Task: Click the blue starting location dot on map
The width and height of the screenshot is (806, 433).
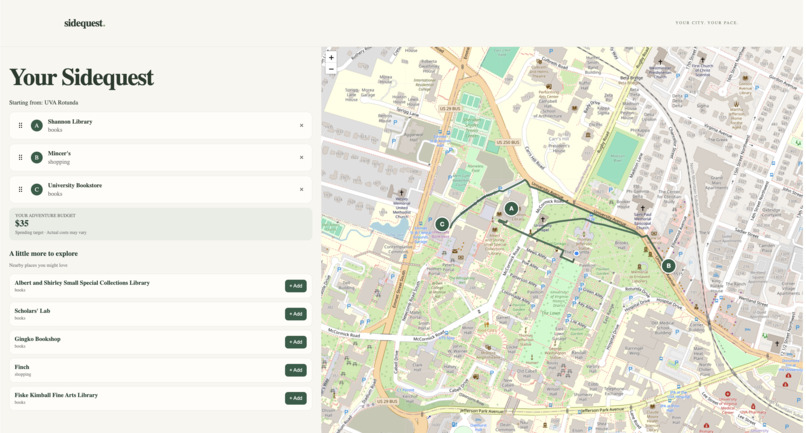Action: [576, 254]
